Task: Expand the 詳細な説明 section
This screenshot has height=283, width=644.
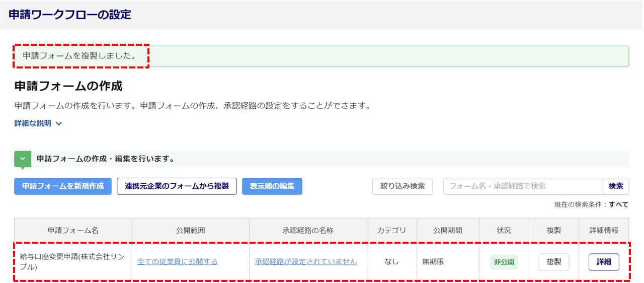Action: pos(38,123)
